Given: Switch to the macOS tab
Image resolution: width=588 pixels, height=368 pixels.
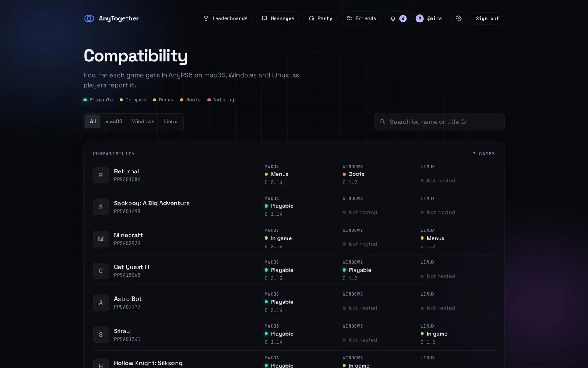Looking at the screenshot, I should point(114,121).
